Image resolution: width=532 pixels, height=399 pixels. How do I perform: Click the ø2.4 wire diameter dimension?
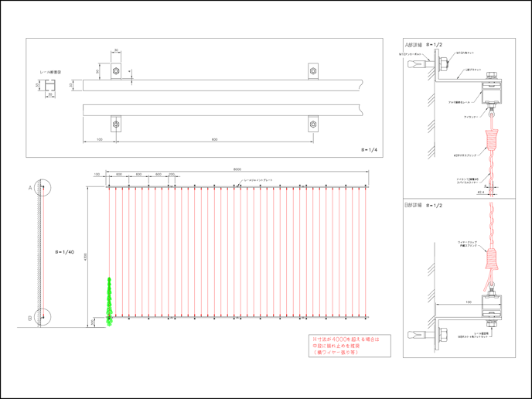[x=480, y=192]
